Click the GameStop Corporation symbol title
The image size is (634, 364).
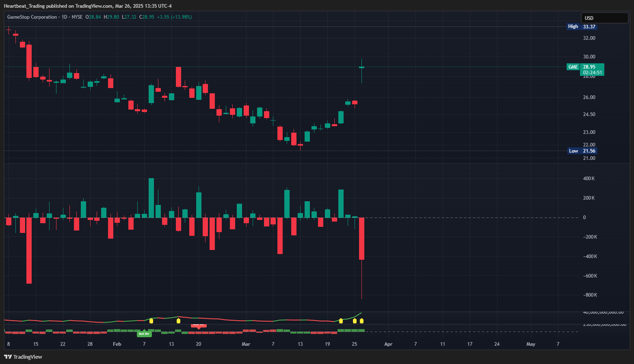[x=32, y=17]
